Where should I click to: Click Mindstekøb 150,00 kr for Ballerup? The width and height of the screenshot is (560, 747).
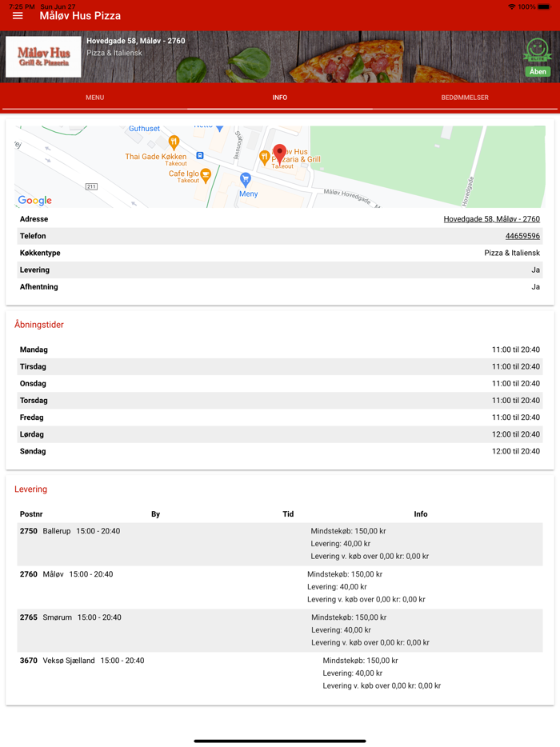tap(348, 531)
